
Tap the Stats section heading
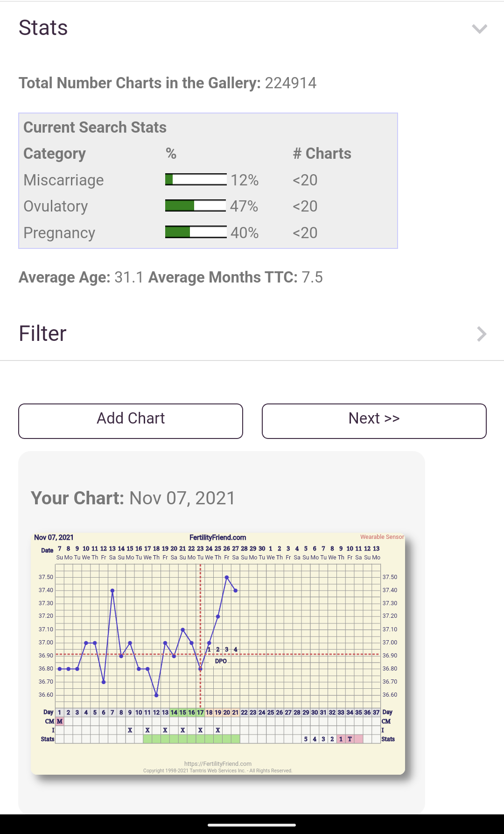[43, 28]
